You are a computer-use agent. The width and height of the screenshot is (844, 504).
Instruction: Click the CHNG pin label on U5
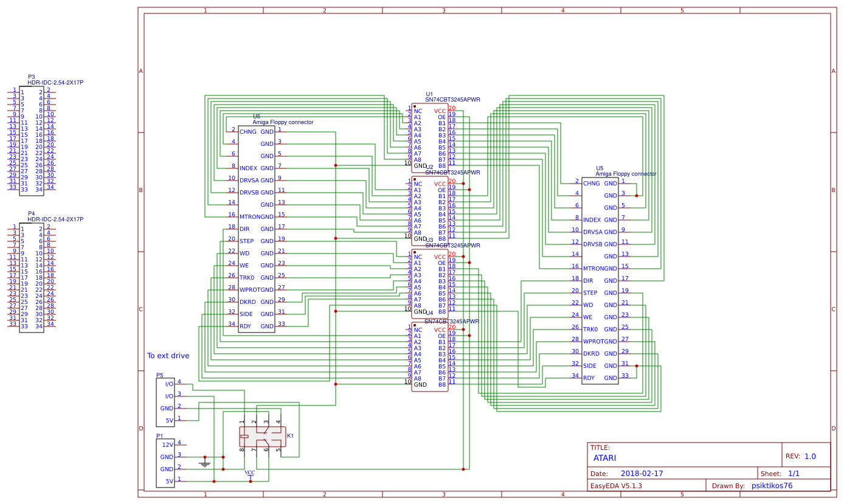593,183
